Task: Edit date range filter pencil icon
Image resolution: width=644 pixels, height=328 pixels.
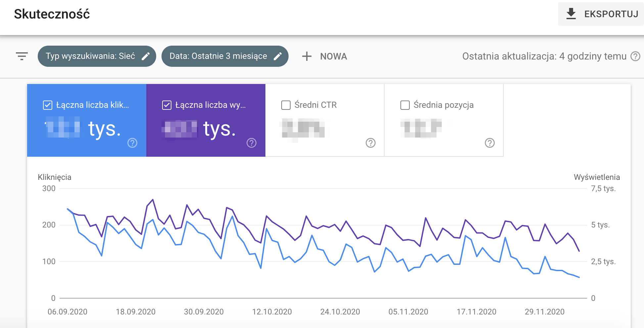Action: point(278,56)
